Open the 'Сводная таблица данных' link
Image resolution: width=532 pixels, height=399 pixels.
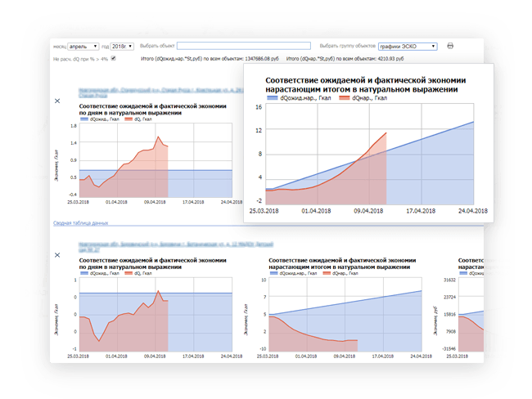coord(80,222)
